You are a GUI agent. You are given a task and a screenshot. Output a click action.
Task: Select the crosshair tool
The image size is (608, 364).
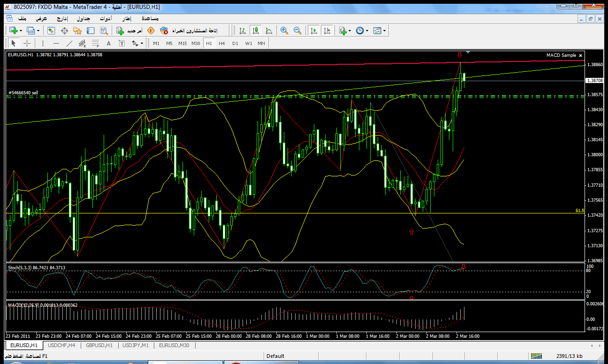pyautogui.click(x=27, y=43)
